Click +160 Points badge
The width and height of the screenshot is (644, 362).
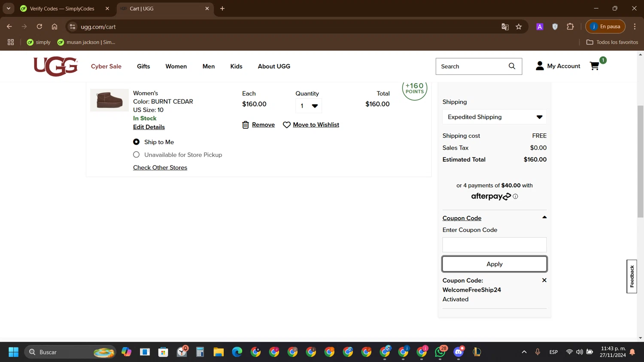[x=415, y=88]
